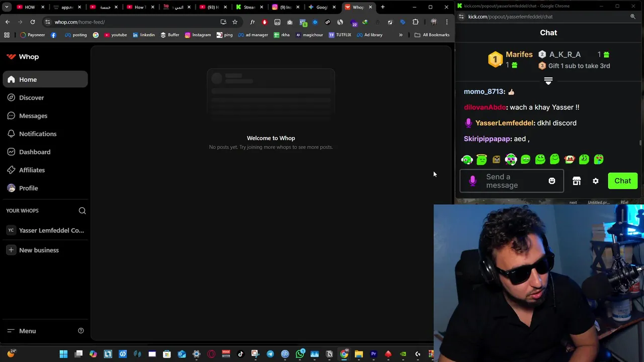Open Messages in the Whop sidebar

click(x=45, y=116)
